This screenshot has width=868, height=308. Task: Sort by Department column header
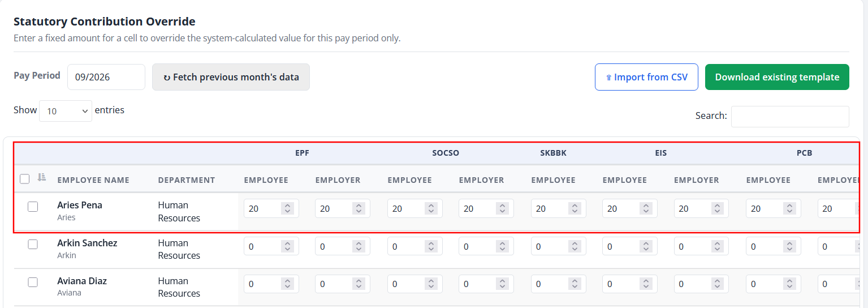click(187, 180)
